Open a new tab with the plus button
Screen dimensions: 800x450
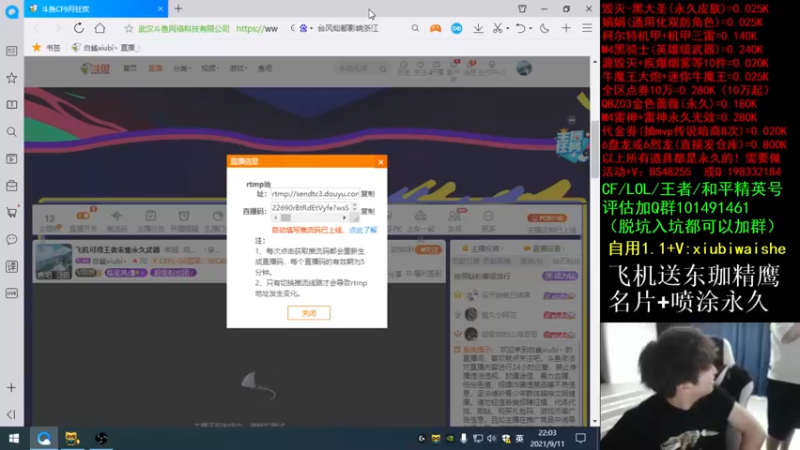click(178, 9)
